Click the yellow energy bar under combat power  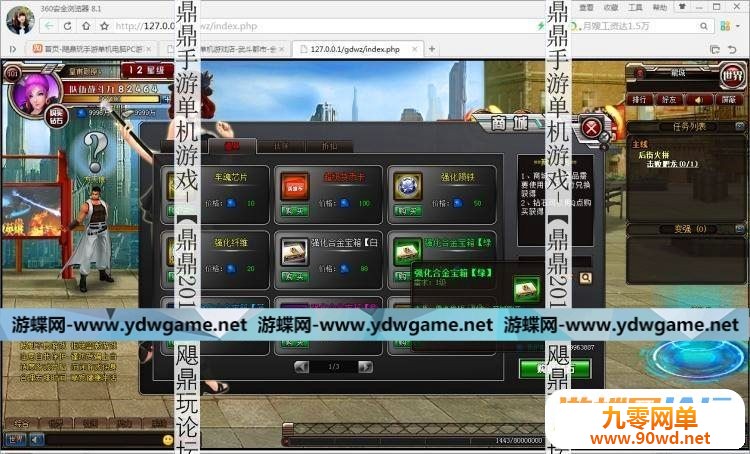(x=111, y=100)
